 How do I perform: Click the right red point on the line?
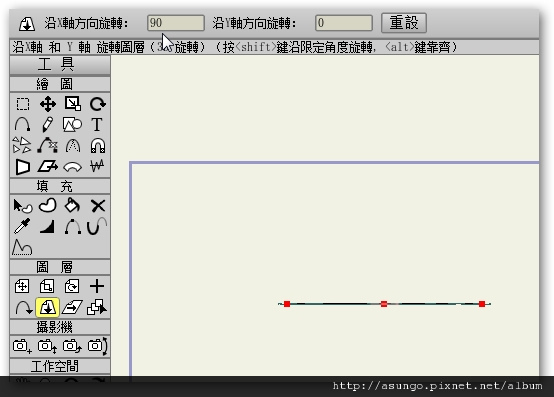tap(482, 304)
